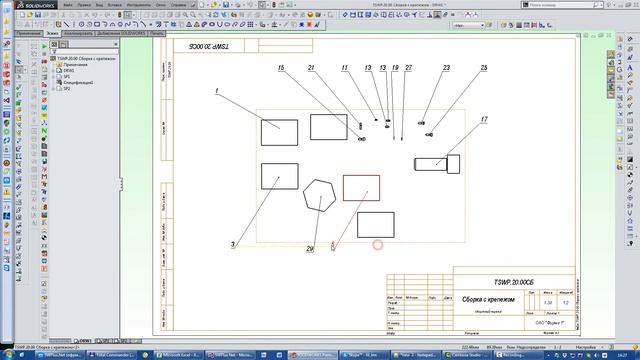Select the Circle sketch tool
Screen dimensions: 640x360
[81, 24]
